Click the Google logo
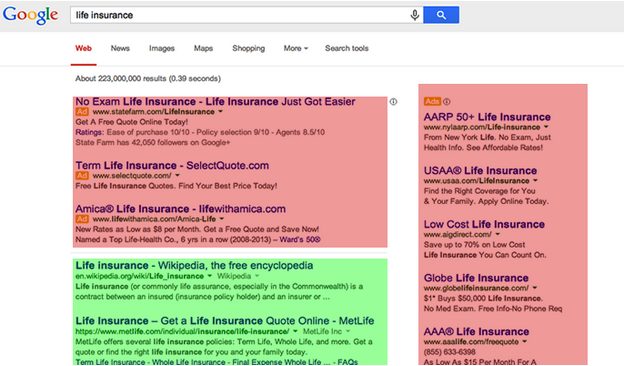Image resolution: width=625 pixels, height=366 pixels. 31,16
